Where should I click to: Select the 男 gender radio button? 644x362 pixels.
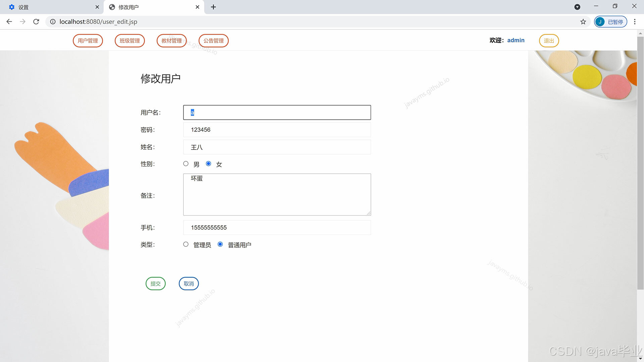(186, 164)
